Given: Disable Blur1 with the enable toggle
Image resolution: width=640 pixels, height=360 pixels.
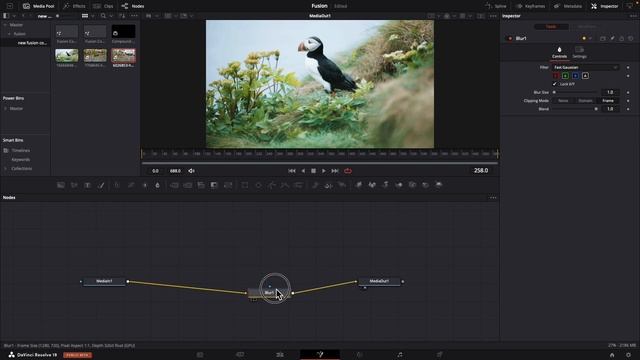Looking at the screenshot, I should (510, 38).
